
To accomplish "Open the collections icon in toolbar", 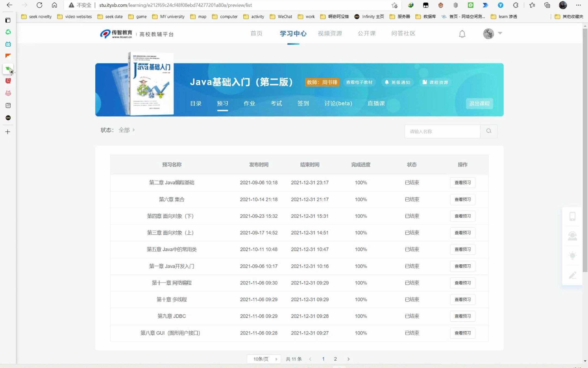I will click(x=547, y=5).
